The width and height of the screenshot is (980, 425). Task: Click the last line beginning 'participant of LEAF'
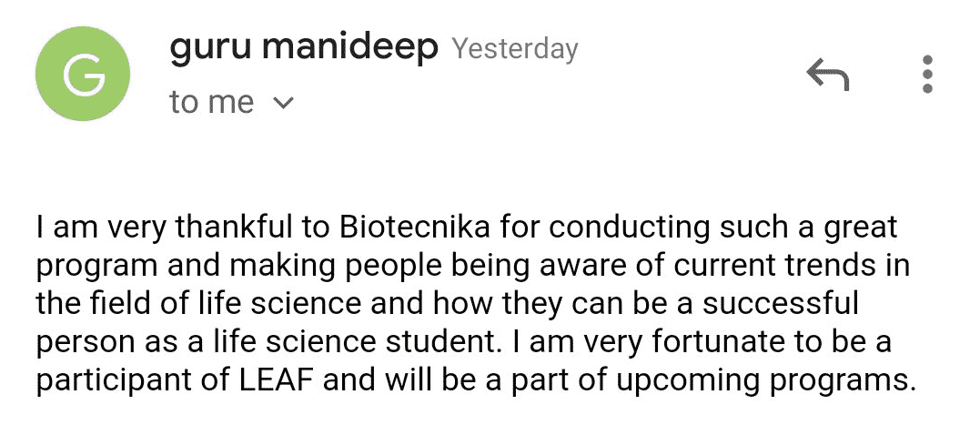coord(476,380)
